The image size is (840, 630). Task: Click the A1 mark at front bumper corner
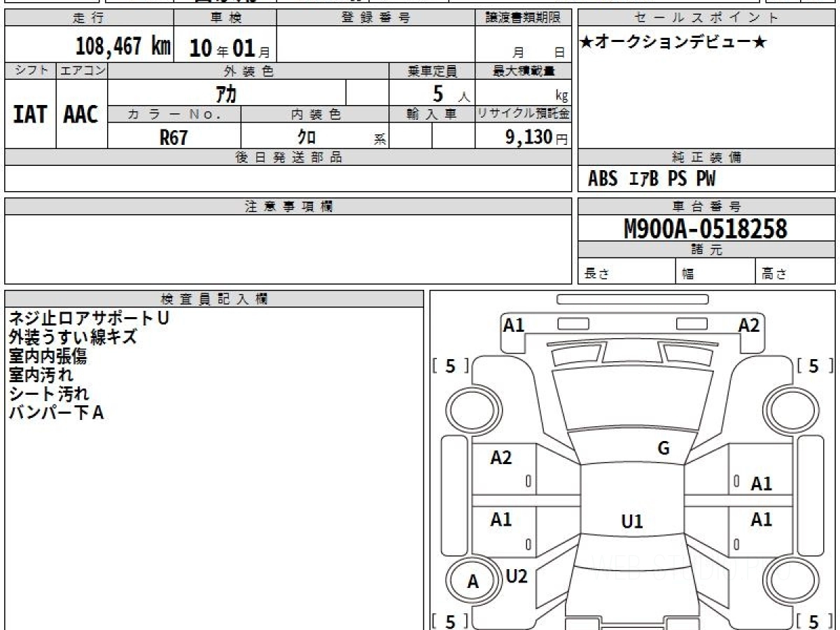(514, 325)
